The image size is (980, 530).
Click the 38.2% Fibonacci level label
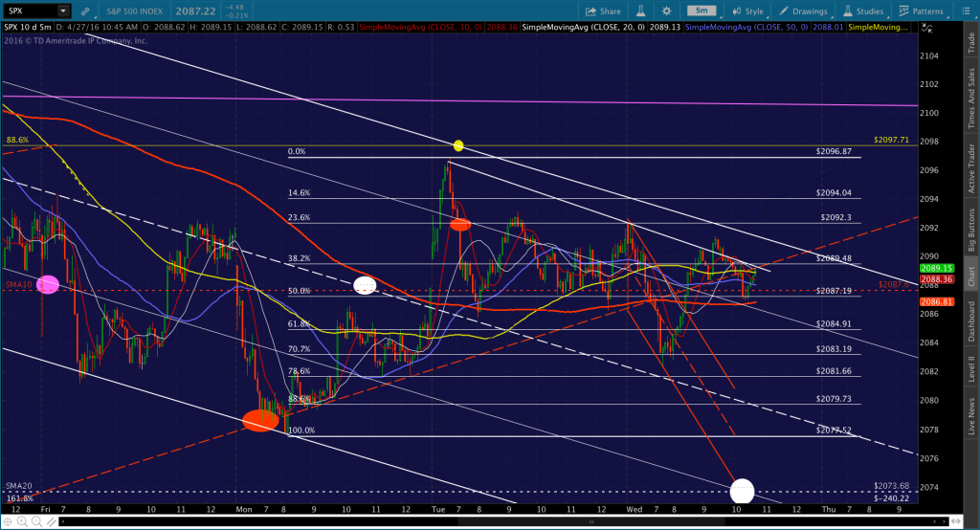pyautogui.click(x=299, y=258)
